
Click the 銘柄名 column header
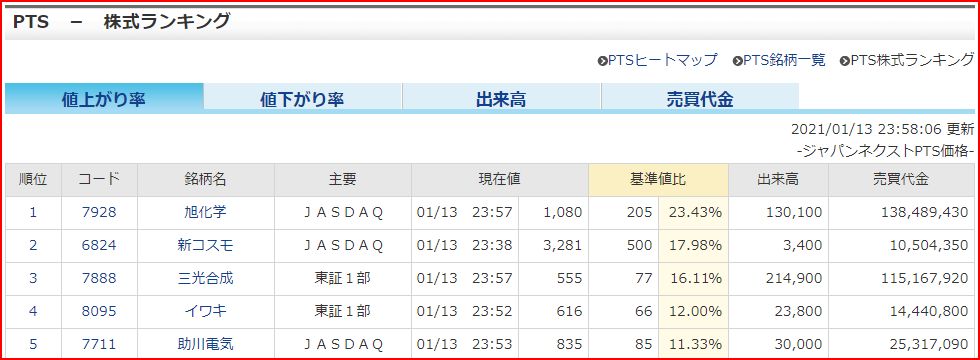[205, 180]
